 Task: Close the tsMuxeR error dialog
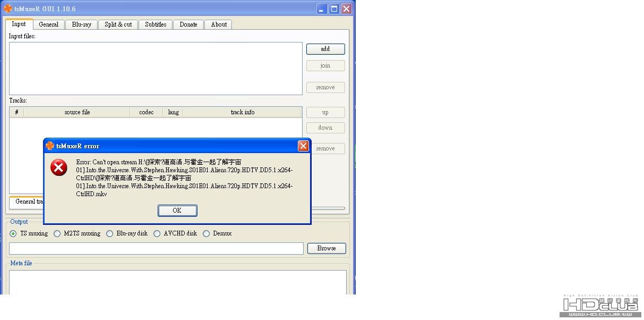pyautogui.click(x=303, y=146)
